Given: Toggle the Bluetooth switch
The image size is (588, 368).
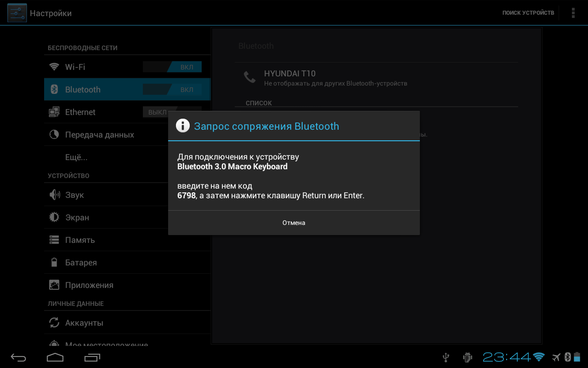Looking at the screenshot, I should tap(172, 90).
